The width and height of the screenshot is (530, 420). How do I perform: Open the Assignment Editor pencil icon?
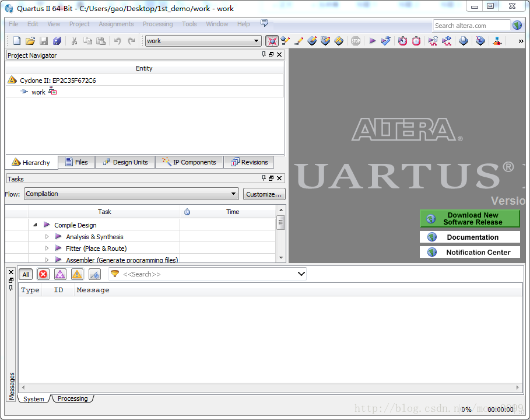[x=299, y=41]
